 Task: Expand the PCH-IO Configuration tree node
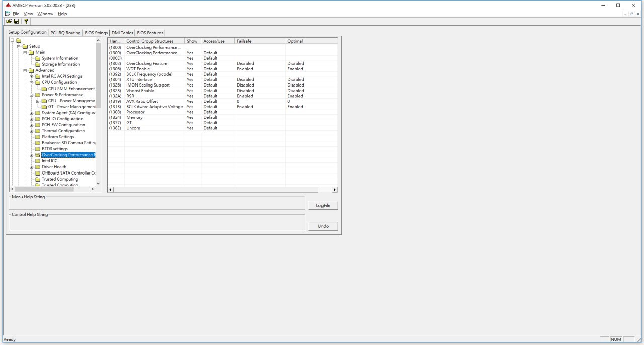click(x=31, y=119)
